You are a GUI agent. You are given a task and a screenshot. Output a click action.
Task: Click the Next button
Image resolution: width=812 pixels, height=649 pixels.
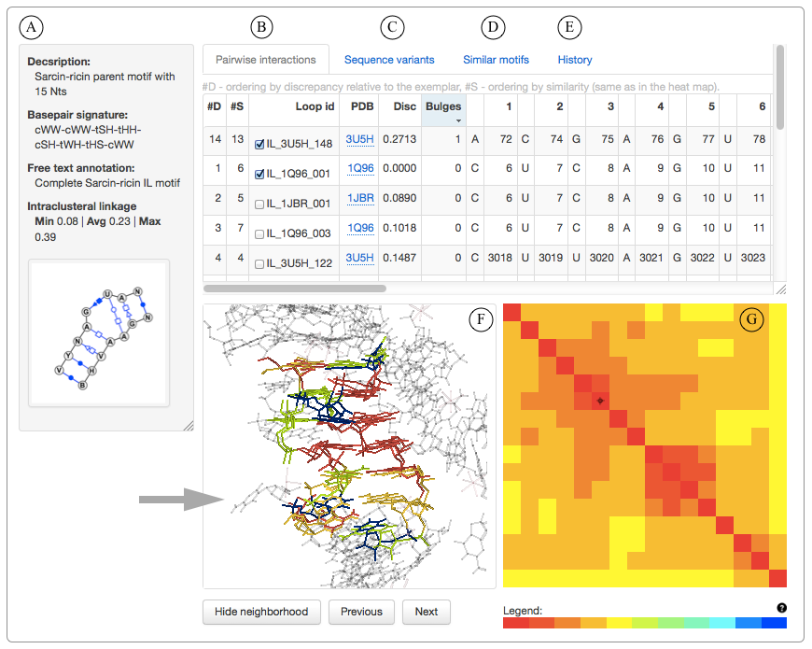click(426, 612)
